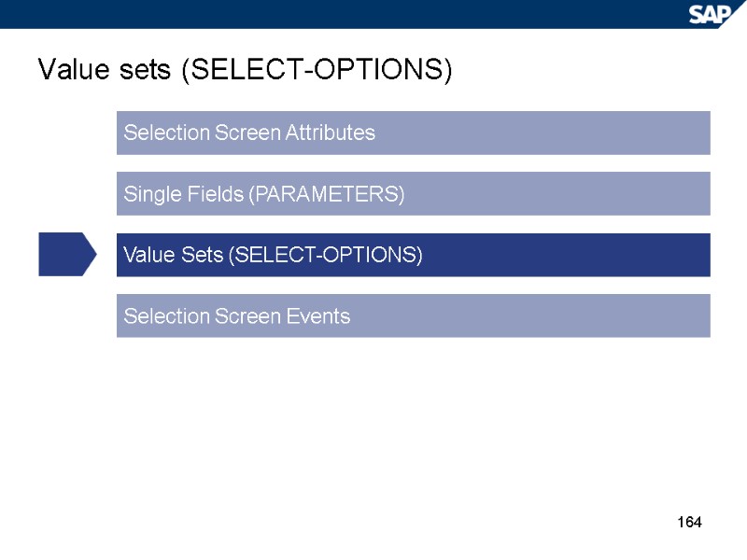Click "(SELECT-OPTIONS)" inside the dark blue bar

(325, 256)
